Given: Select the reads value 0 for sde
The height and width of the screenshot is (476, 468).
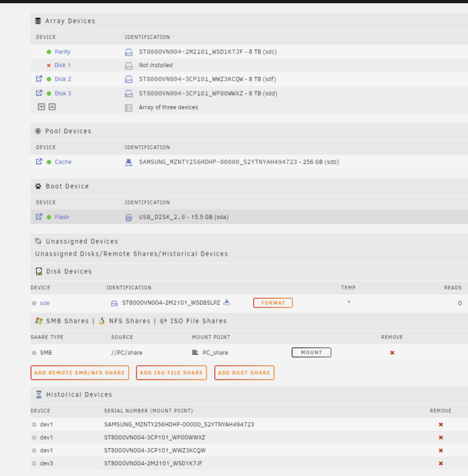Looking at the screenshot, I should [x=460, y=303].
